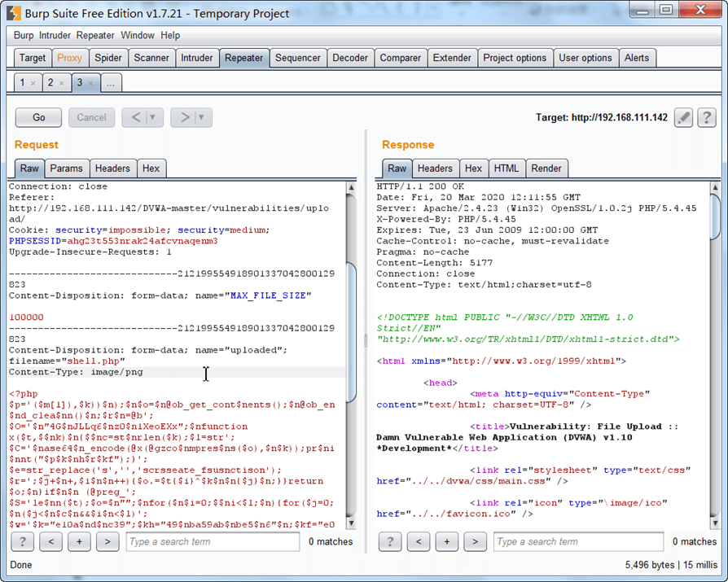Image resolution: width=728 pixels, height=582 pixels.
Task: Click the filename="shell.php" line
Action: 68,361
